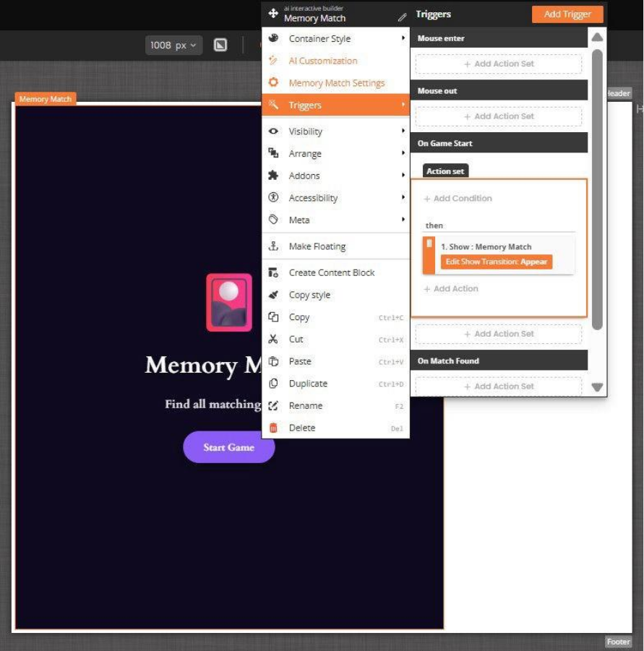Click Edit Show Transition: Appear tag
The image size is (644, 651).
pyautogui.click(x=497, y=262)
